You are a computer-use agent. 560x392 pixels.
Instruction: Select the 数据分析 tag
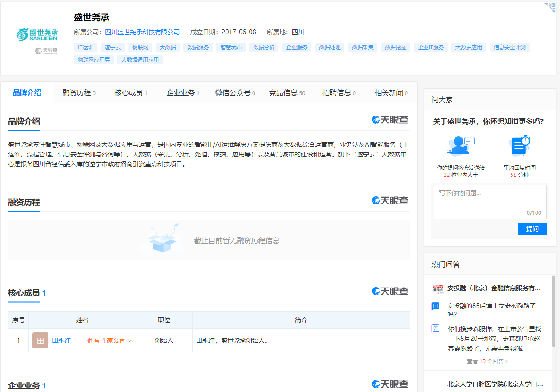click(264, 47)
